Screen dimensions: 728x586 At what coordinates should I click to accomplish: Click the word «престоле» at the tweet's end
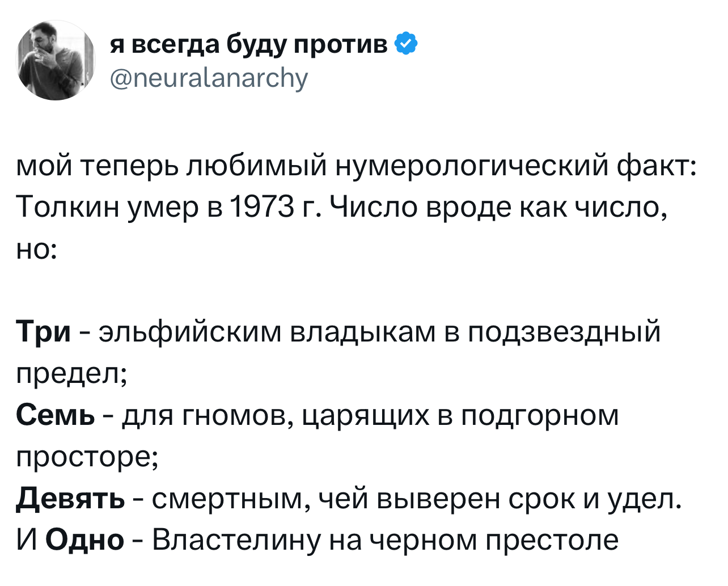click(x=551, y=539)
